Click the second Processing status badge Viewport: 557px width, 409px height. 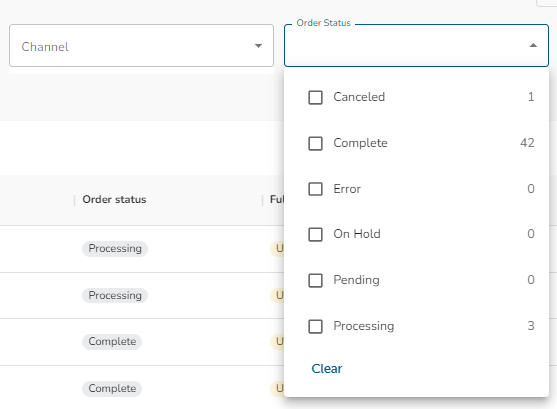(115, 295)
